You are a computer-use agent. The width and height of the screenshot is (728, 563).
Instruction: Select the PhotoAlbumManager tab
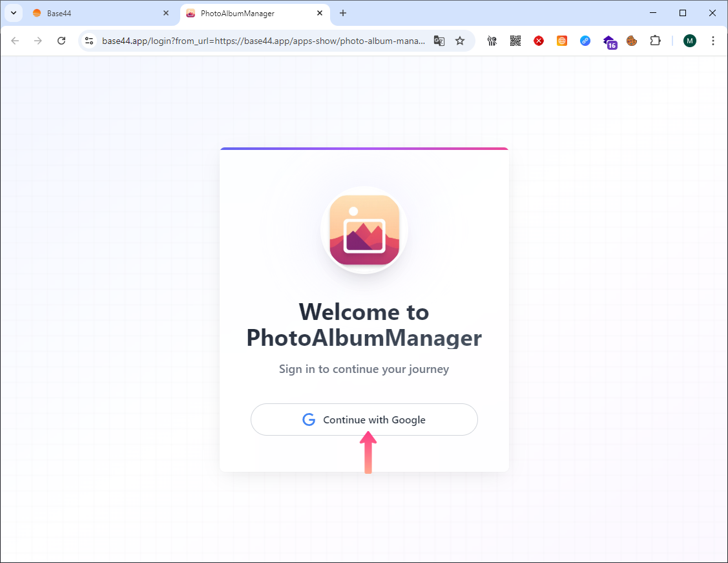(255, 13)
